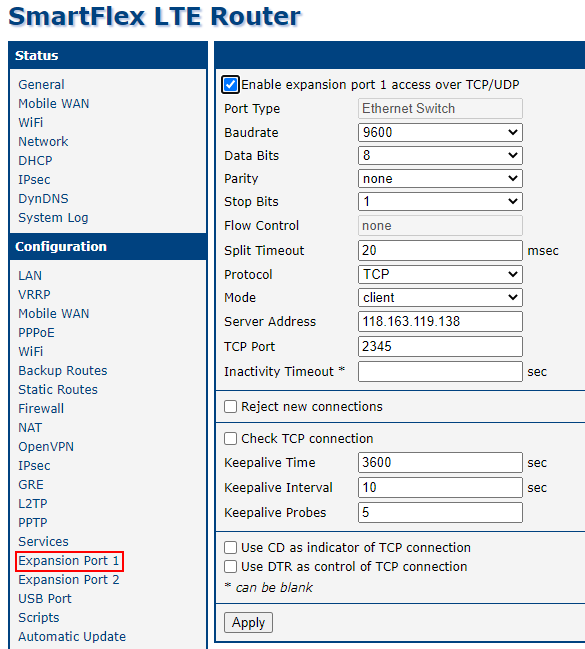Click the Apply button
This screenshot has height=649, width=585.
pyautogui.click(x=248, y=623)
